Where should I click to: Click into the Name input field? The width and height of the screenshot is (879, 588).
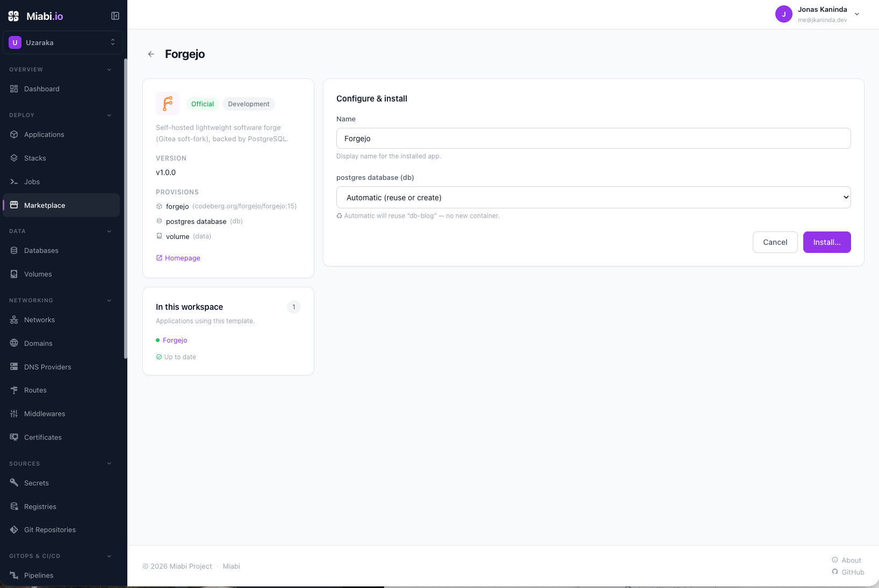tap(594, 139)
